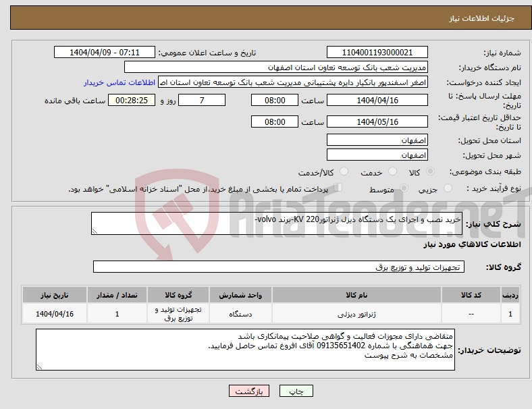This screenshot has height=409, width=532.
Task: Select the جزیی purchase type radio
Action: pos(448,188)
